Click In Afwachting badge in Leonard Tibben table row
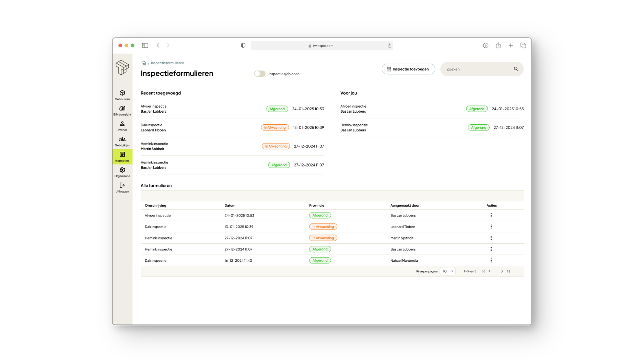 (x=323, y=227)
